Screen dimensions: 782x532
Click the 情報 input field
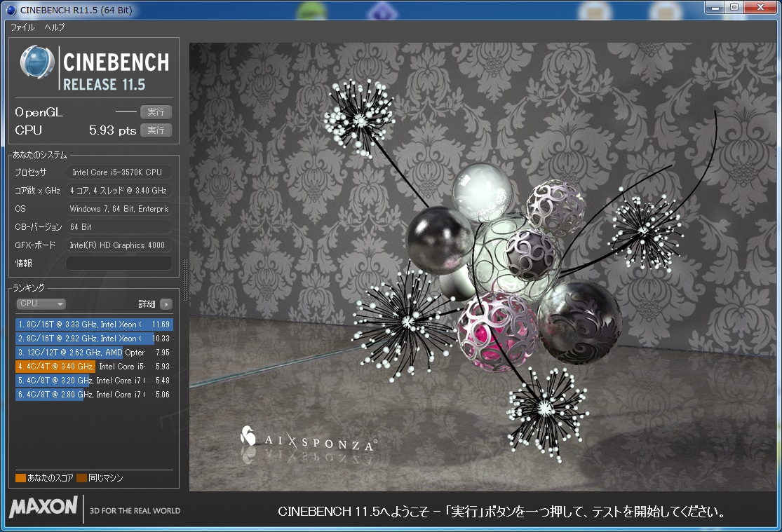119,264
